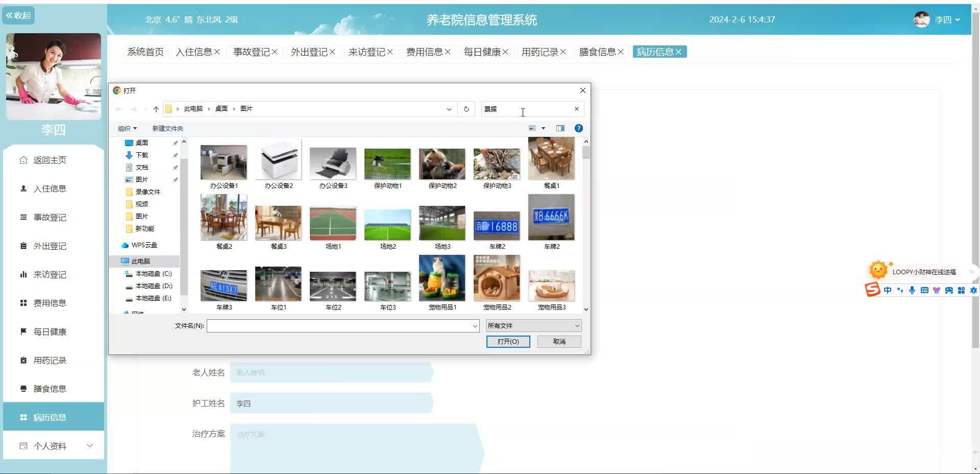Select the 费用信息 grid icon in sidebar

coord(23,303)
